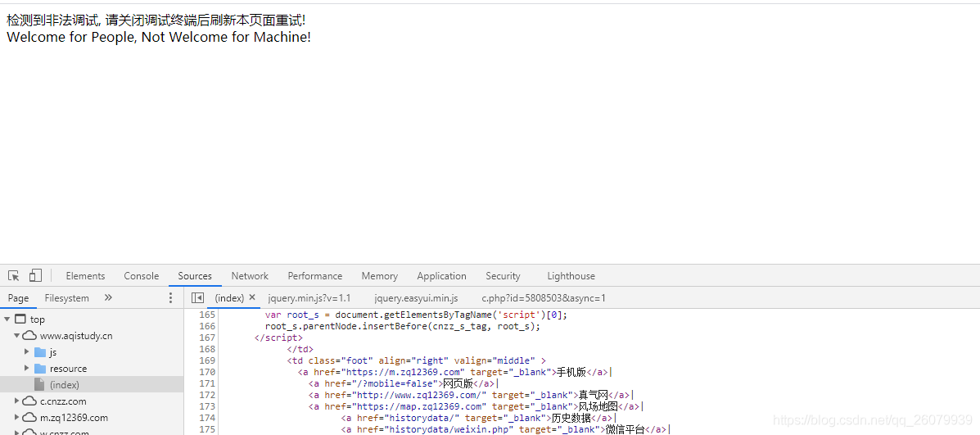Select the www.aqistudy.cn tree item
The image size is (980, 435).
tap(76, 336)
